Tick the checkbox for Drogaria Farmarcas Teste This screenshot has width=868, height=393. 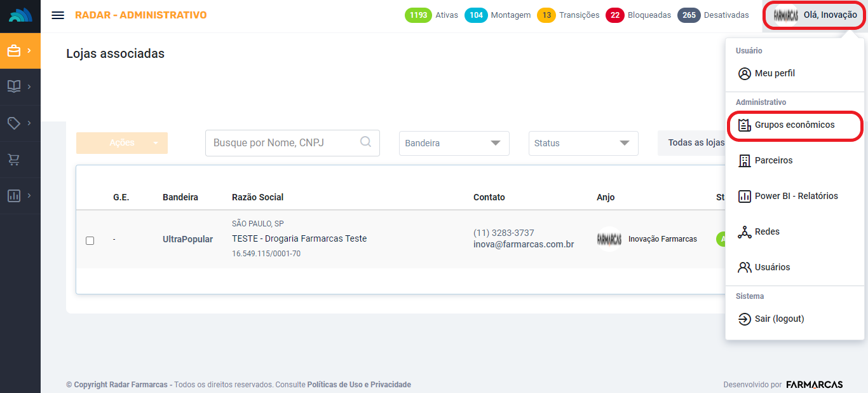[x=90, y=240]
